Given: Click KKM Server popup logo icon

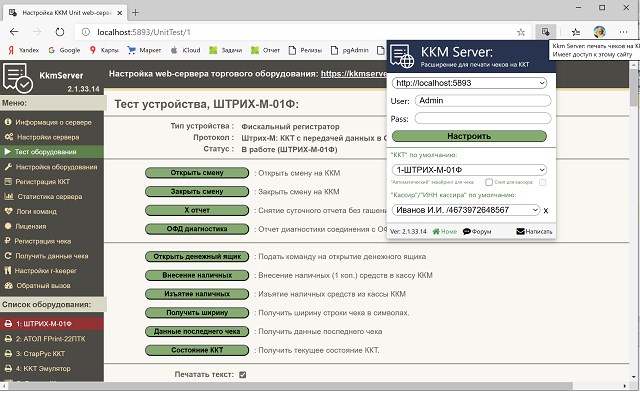Looking at the screenshot, I should pos(402,56).
